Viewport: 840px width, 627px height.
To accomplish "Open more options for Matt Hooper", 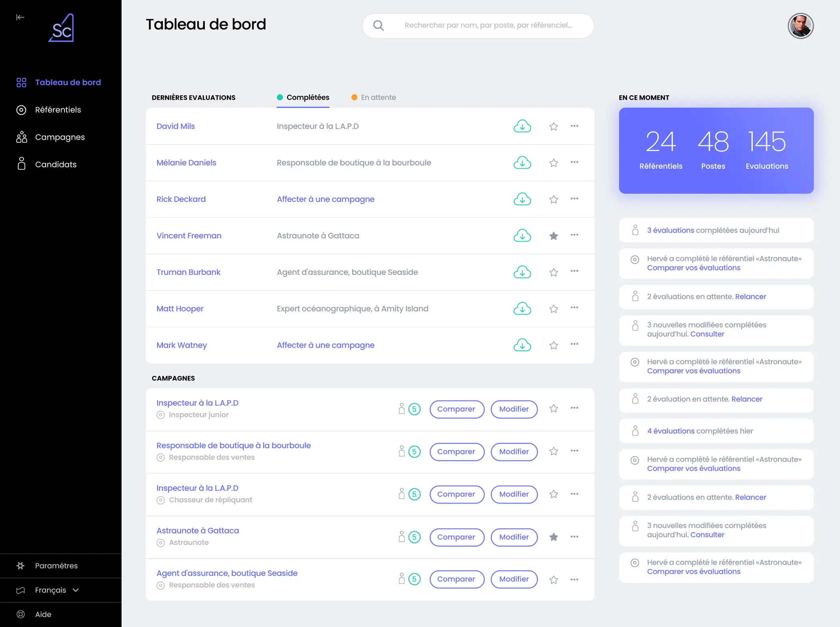I will coord(574,308).
